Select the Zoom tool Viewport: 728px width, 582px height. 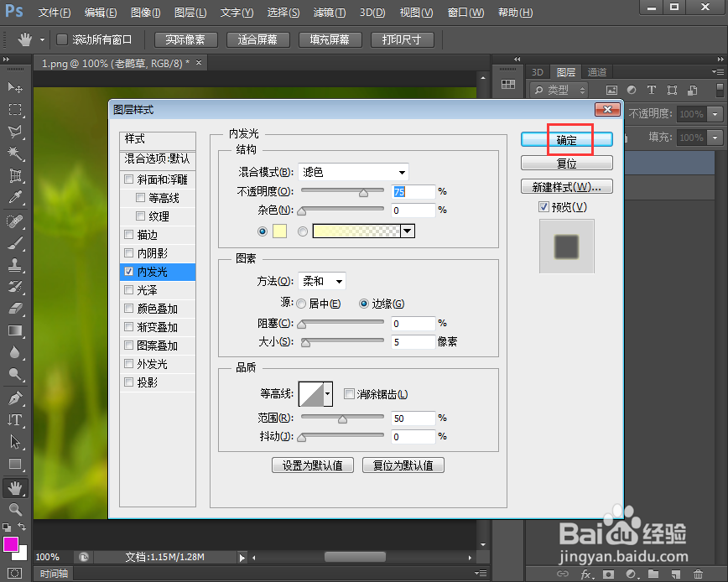pyautogui.click(x=13, y=508)
